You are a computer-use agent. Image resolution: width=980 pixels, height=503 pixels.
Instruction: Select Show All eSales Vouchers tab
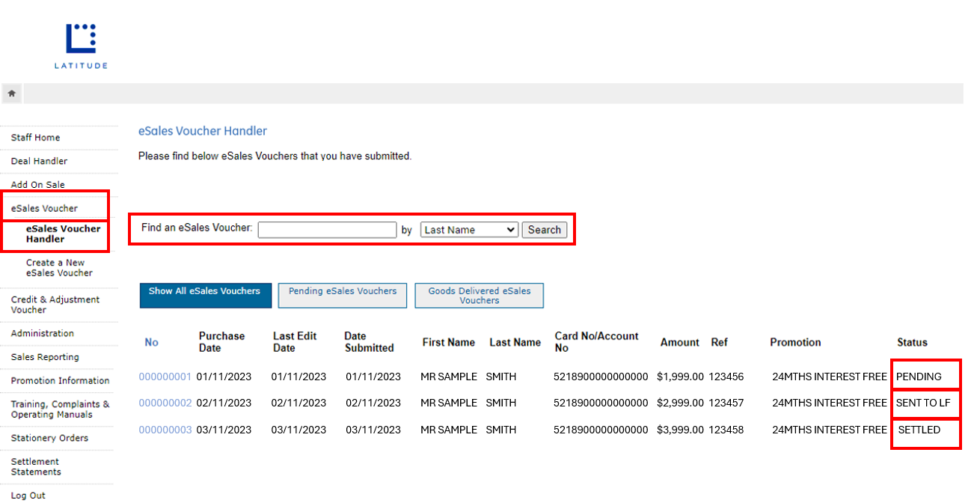(x=205, y=295)
